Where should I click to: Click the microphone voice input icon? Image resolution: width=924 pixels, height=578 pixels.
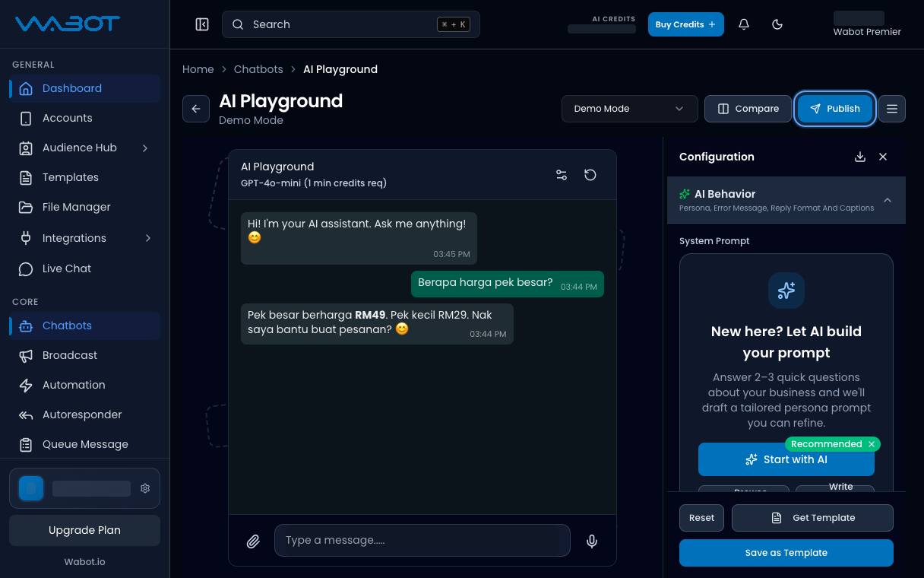pyautogui.click(x=592, y=541)
